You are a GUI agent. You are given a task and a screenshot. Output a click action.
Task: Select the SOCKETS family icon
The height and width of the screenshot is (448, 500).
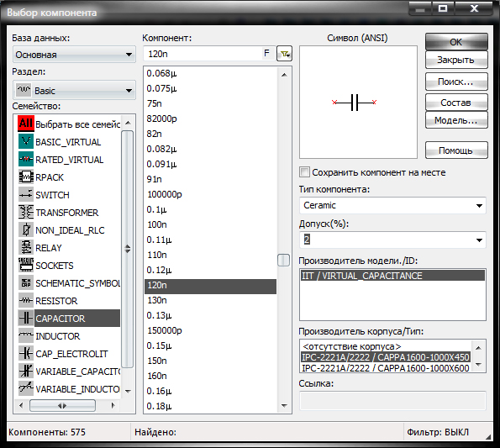click(26, 266)
